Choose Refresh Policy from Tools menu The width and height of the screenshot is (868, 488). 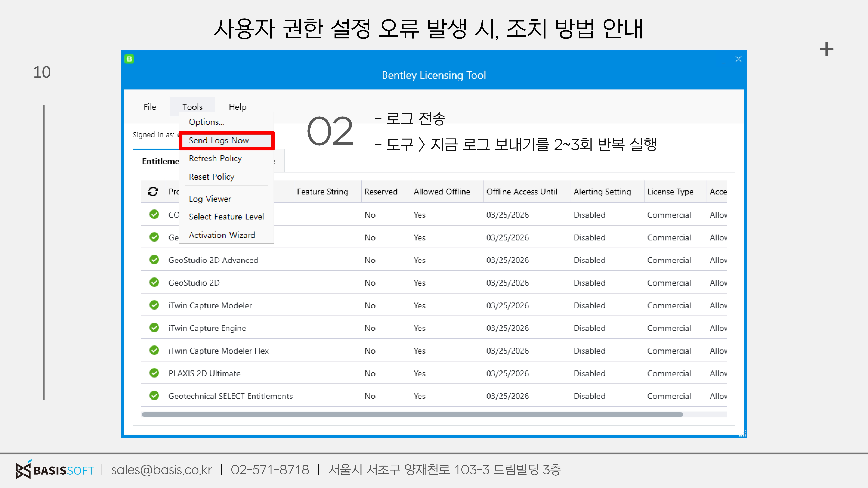(215, 158)
